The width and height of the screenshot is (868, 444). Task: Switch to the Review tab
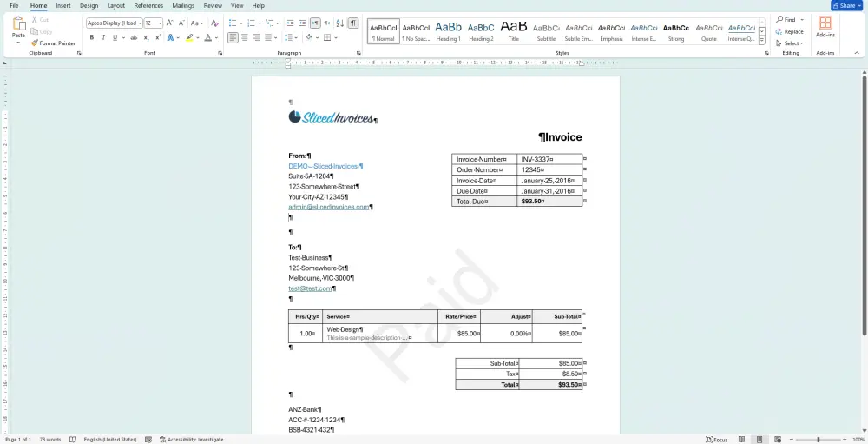click(213, 5)
